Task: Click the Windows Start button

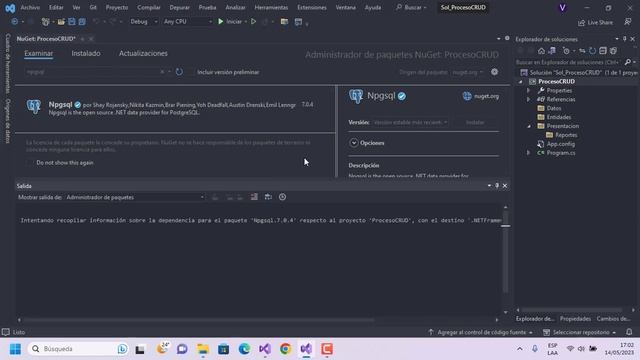Action: pos(15,349)
